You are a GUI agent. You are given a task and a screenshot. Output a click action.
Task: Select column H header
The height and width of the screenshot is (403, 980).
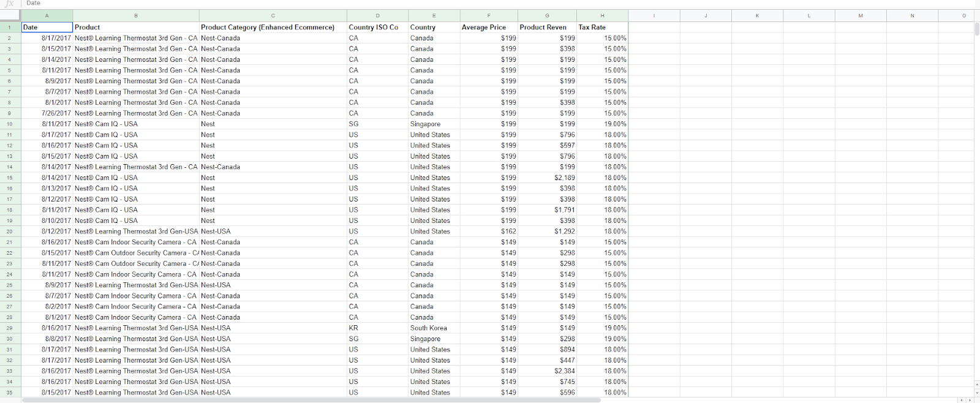tap(602, 16)
